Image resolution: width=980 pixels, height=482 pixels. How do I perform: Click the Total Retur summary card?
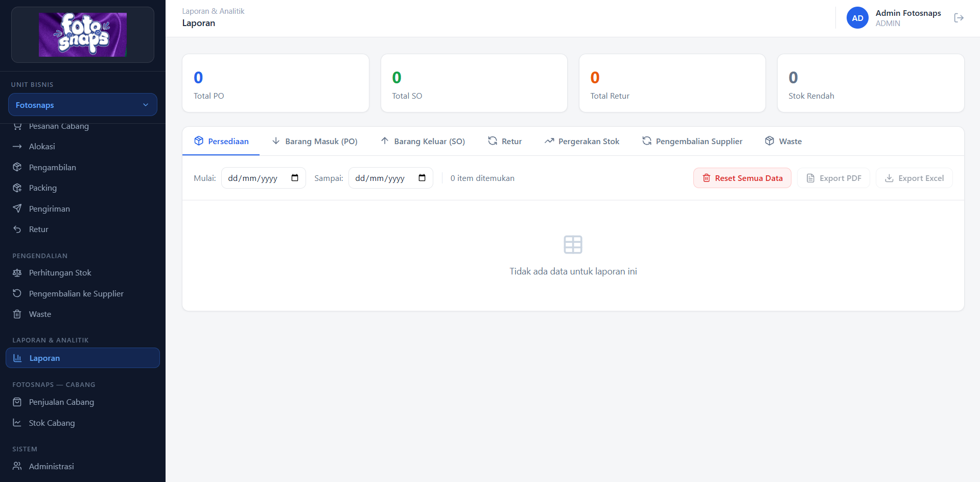click(x=672, y=83)
